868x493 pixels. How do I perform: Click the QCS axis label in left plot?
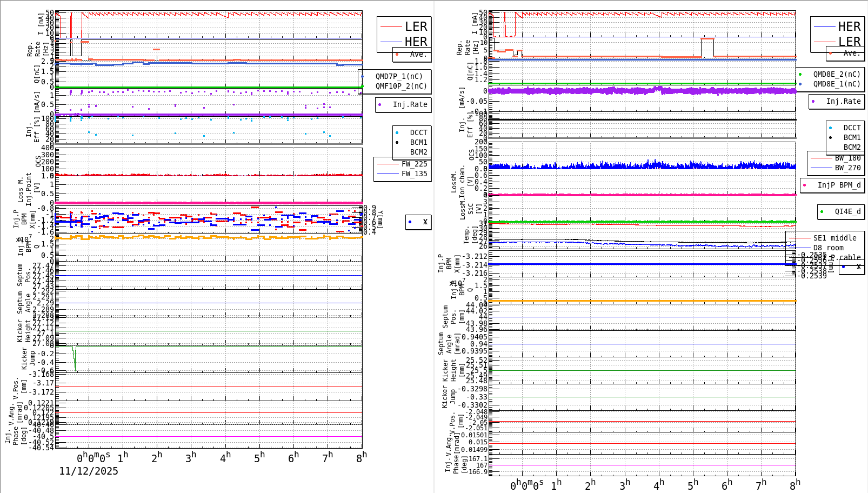(x=38, y=161)
